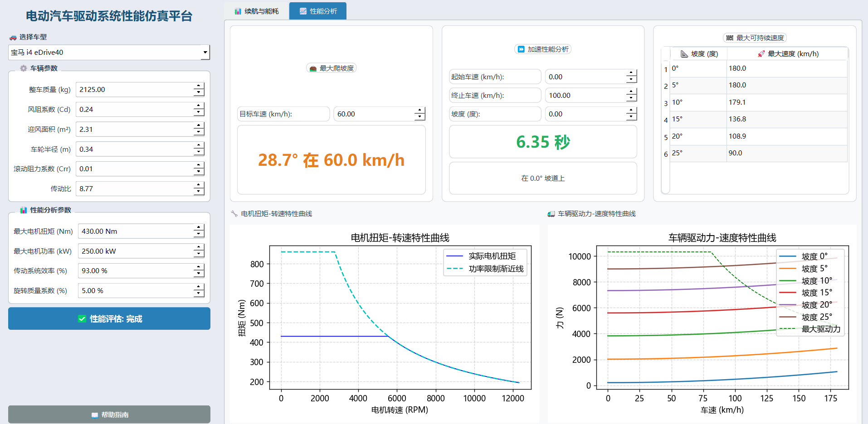Click the gear icon beside 车辆参数
Screen dimensions: 868x424
(x=24, y=68)
